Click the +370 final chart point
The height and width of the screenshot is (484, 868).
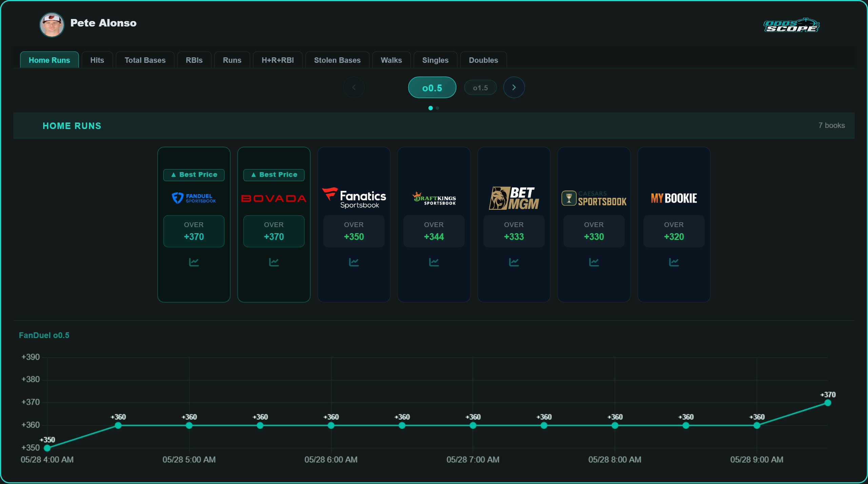click(828, 403)
